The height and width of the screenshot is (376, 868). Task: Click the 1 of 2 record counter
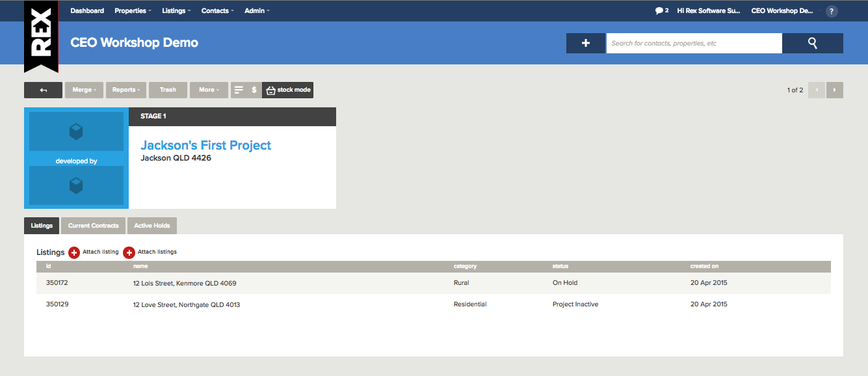[x=795, y=90]
